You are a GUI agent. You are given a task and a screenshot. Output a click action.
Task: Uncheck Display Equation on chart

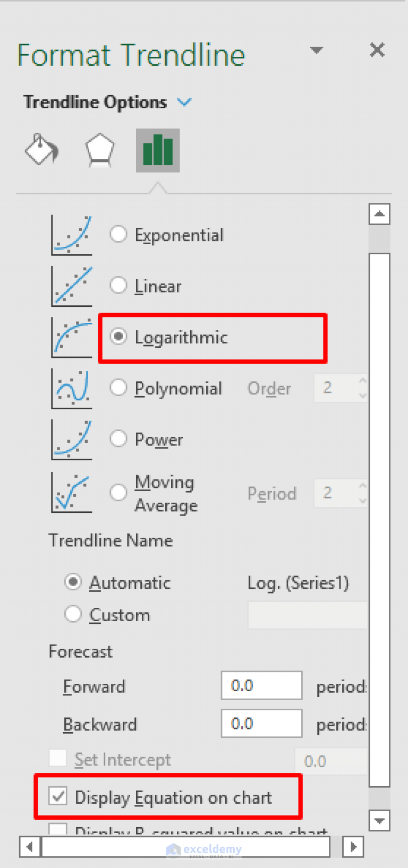click(57, 796)
